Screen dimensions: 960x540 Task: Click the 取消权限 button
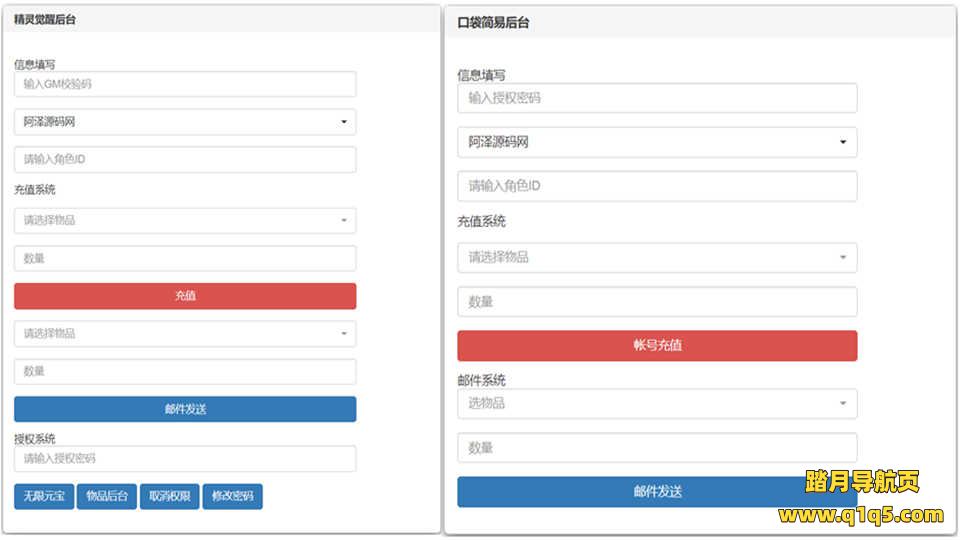[169, 497]
